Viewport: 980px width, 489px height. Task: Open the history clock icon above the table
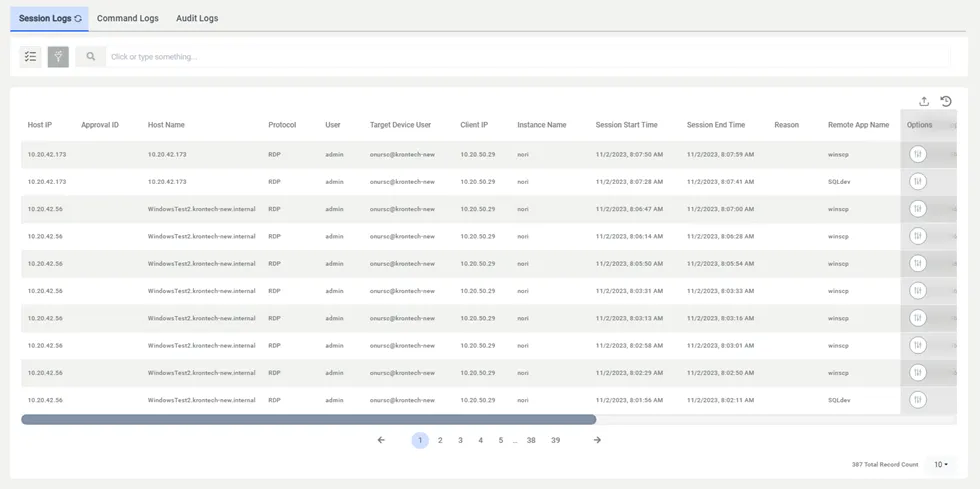pyautogui.click(x=946, y=101)
